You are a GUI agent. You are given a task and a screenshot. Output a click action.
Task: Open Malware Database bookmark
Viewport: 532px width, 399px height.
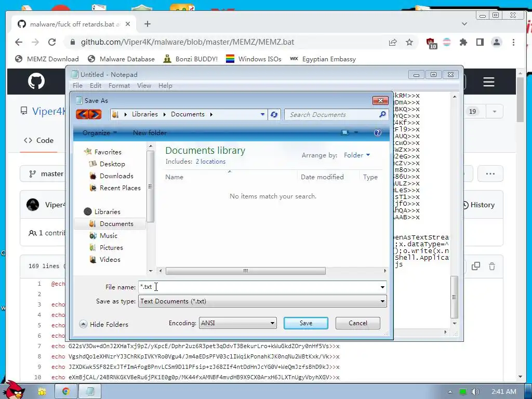click(x=121, y=59)
